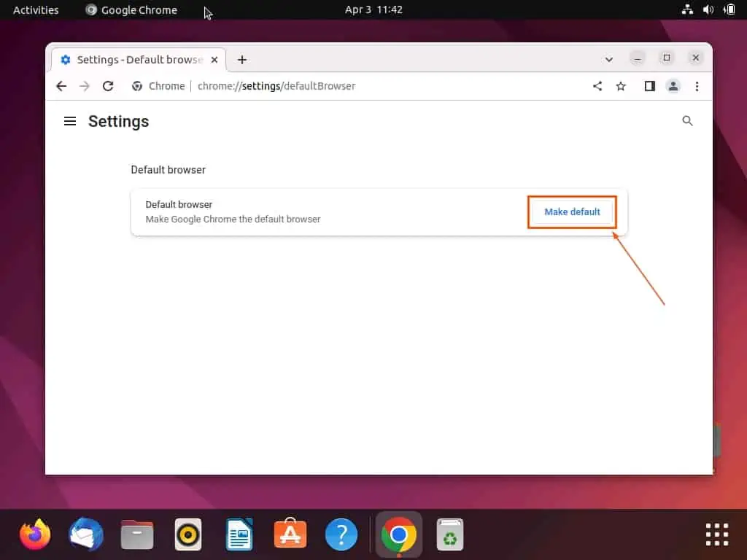
Task: Reload the current page
Action: click(x=108, y=86)
